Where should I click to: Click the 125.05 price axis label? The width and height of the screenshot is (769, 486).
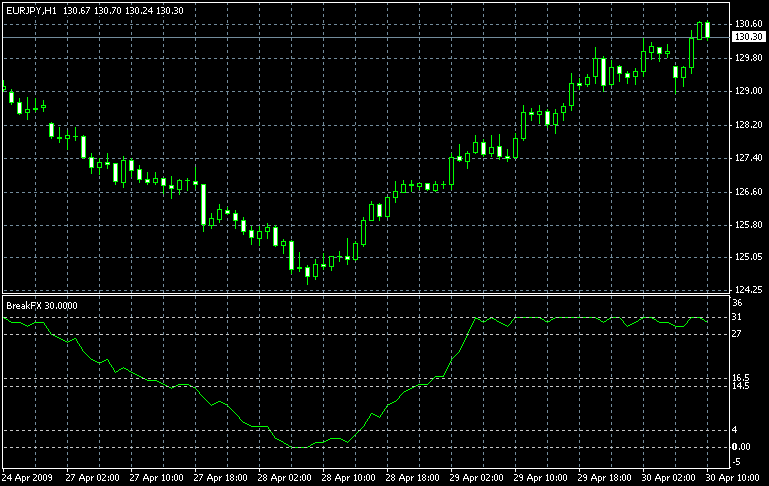tap(748, 256)
